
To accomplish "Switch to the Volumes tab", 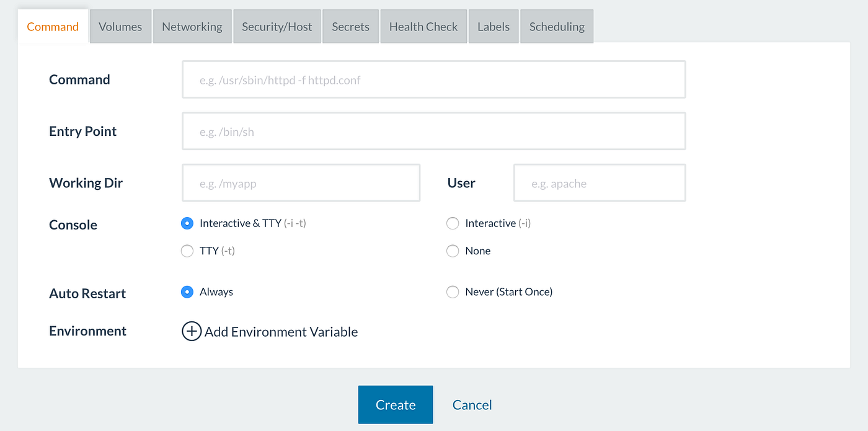I will 120,26.
